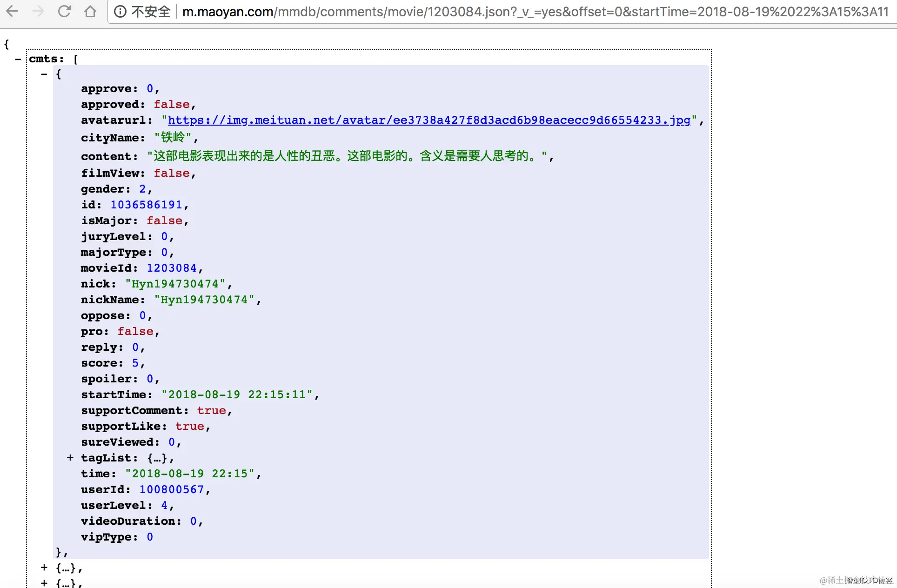The width and height of the screenshot is (897, 588).
Task: Collapse the cmts array
Action: (x=18, y=59)
